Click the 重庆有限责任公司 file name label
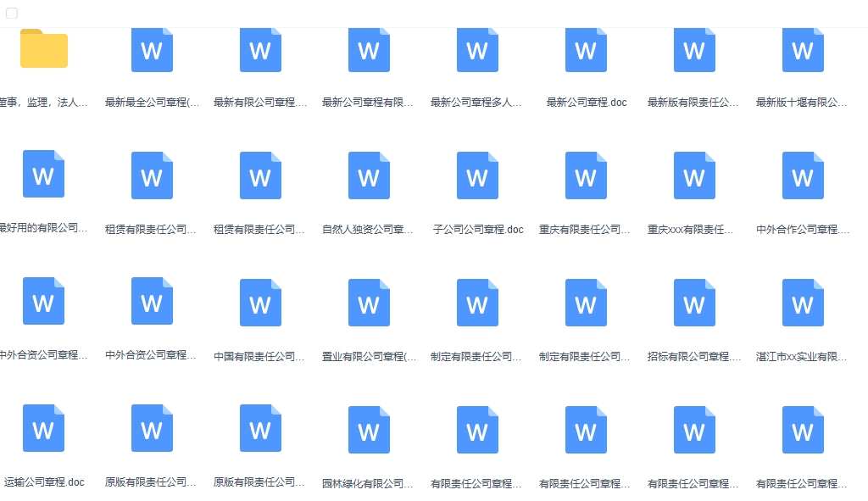The height and width of the screenshot is (501, 868). point(586,229)
